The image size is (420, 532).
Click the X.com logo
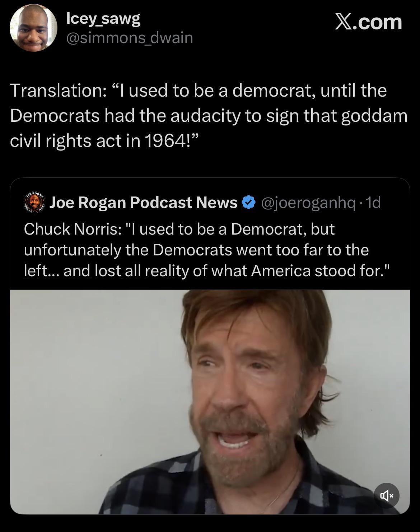(x=368, y=22)
